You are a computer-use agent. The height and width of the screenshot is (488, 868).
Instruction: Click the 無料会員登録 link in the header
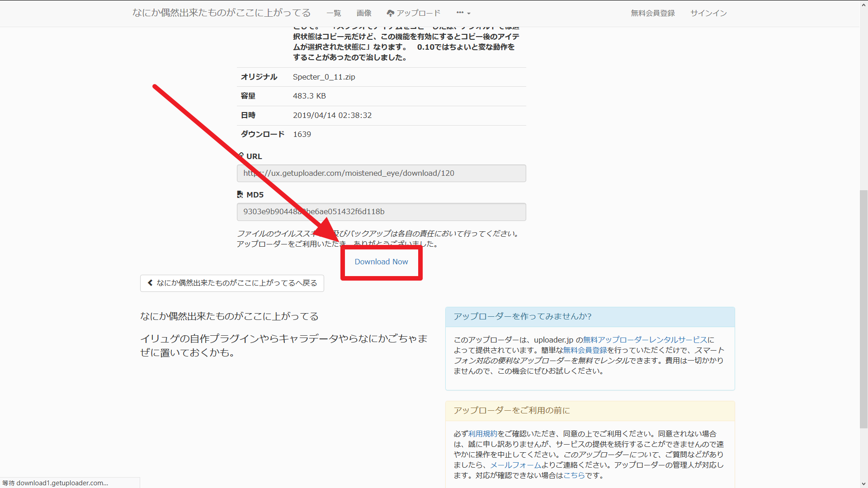[653, 13]
